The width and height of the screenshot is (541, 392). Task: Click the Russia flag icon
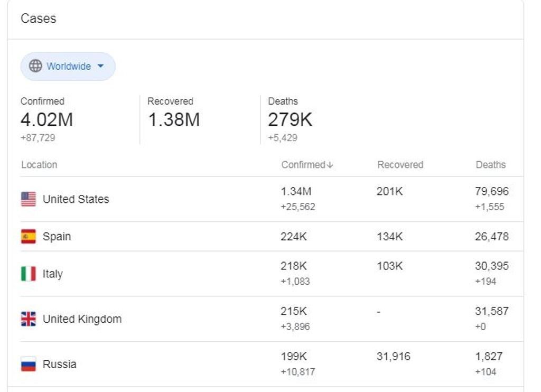(x=29, y=364)
